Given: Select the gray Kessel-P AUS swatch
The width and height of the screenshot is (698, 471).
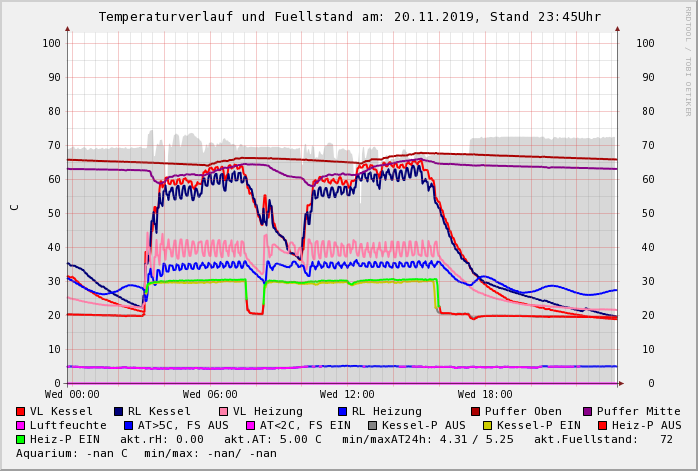Looking at the screenshot, I should [x=373, y=426].
